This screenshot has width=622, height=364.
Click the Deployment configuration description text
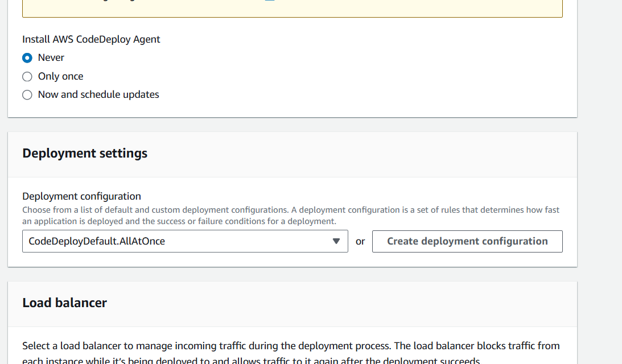(291, 216)
